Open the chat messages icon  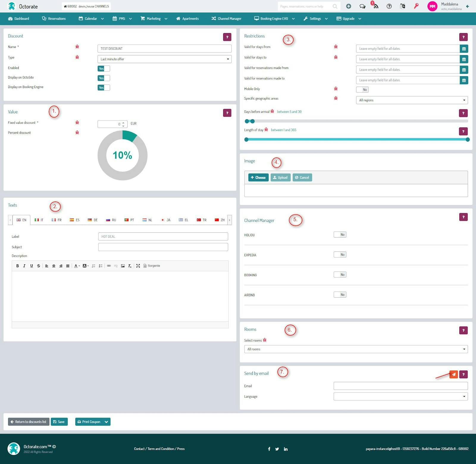[x=362, y=6]
